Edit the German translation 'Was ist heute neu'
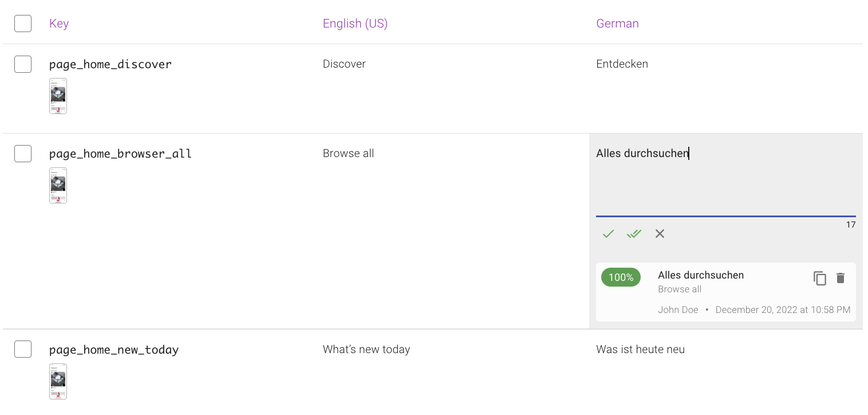868x415 pixels. pyautogui.click(x=640, y=349)
